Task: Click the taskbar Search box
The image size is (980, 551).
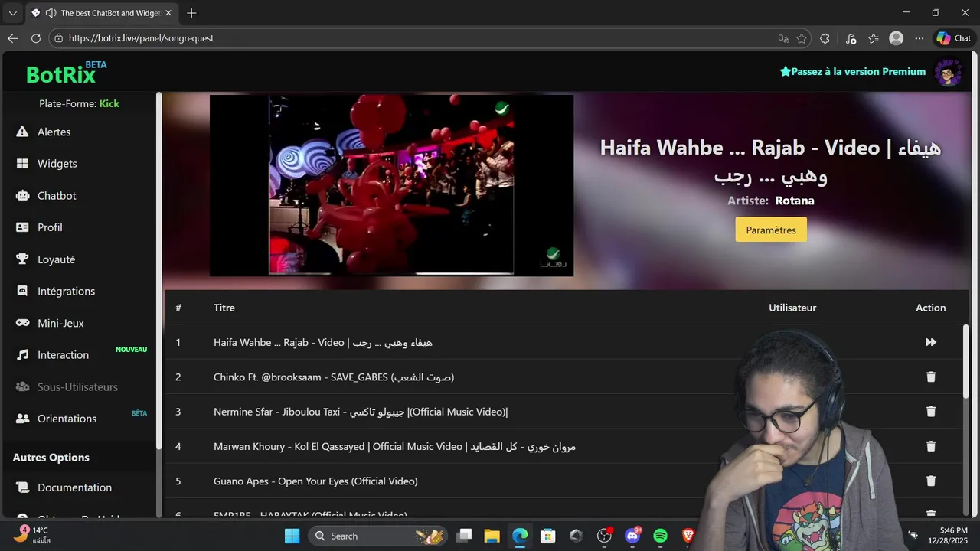Action: 378,536
